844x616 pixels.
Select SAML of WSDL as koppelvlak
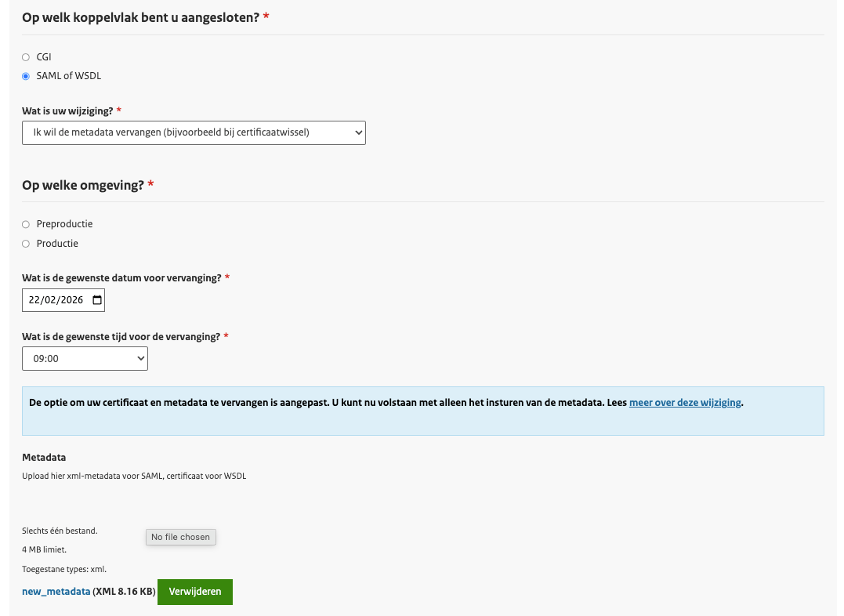(25, 75)
